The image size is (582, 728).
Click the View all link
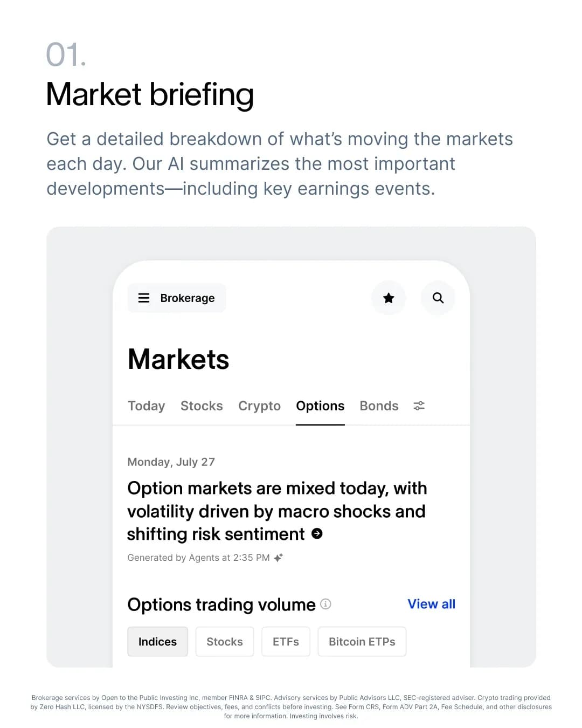(x=431, y=604)
